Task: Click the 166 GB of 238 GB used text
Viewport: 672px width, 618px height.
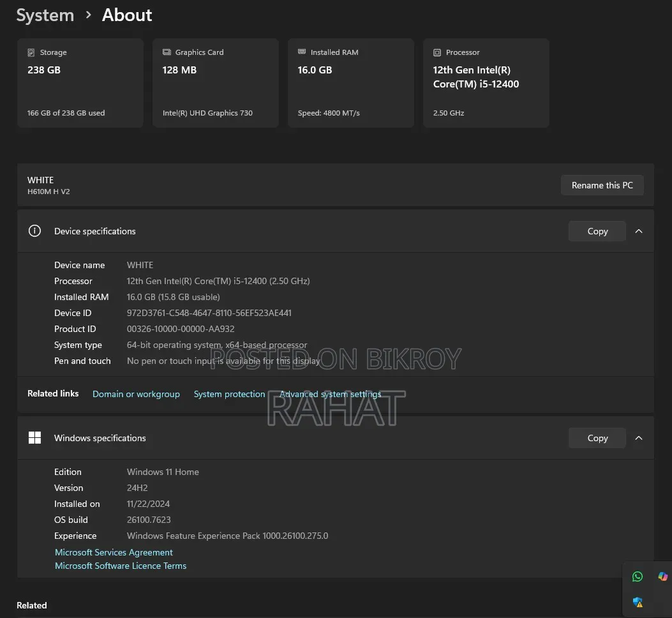Action: (66, 113)
